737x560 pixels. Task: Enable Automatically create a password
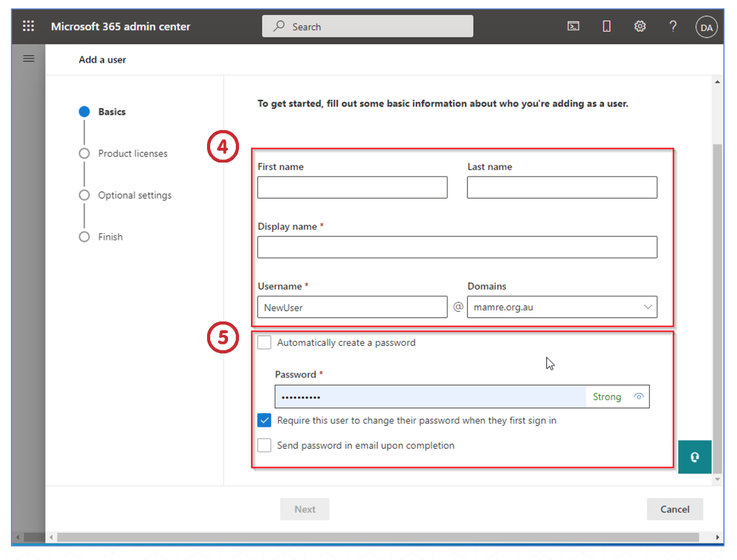(265, 342)
